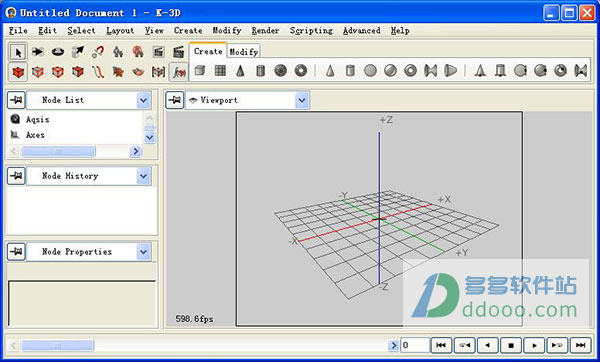
Task: Select the Axes node in the list
Action: (35, 135)
